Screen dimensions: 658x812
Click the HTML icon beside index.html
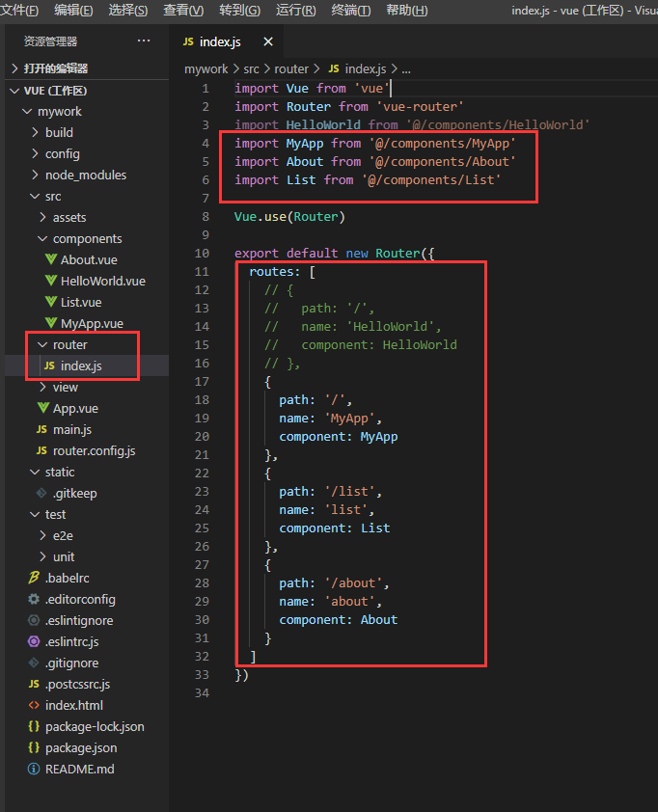pyautogui.click(x=34, y=705)
